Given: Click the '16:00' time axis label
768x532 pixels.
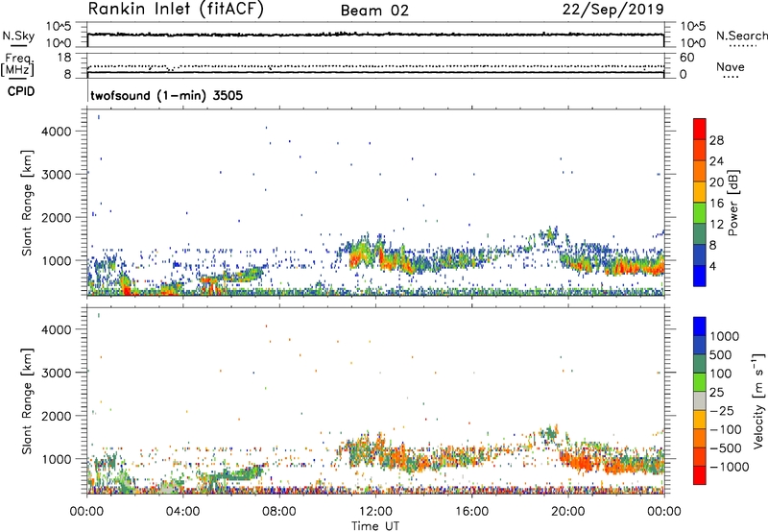Looking at the screenshot, I should (x=471, y=512).
